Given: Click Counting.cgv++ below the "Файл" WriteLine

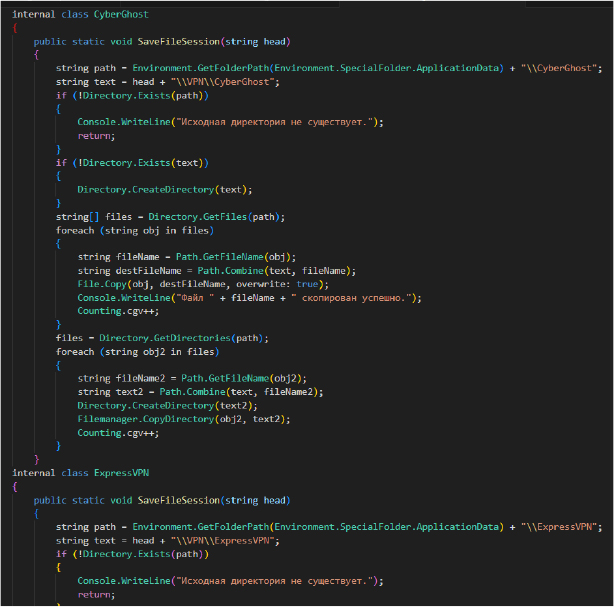Looking at the screenshot, I should (118, 311).
